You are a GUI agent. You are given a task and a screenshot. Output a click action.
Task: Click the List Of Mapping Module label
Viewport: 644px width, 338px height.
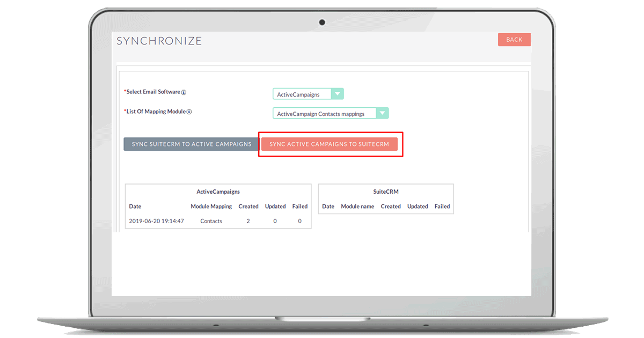pos(155,112)
